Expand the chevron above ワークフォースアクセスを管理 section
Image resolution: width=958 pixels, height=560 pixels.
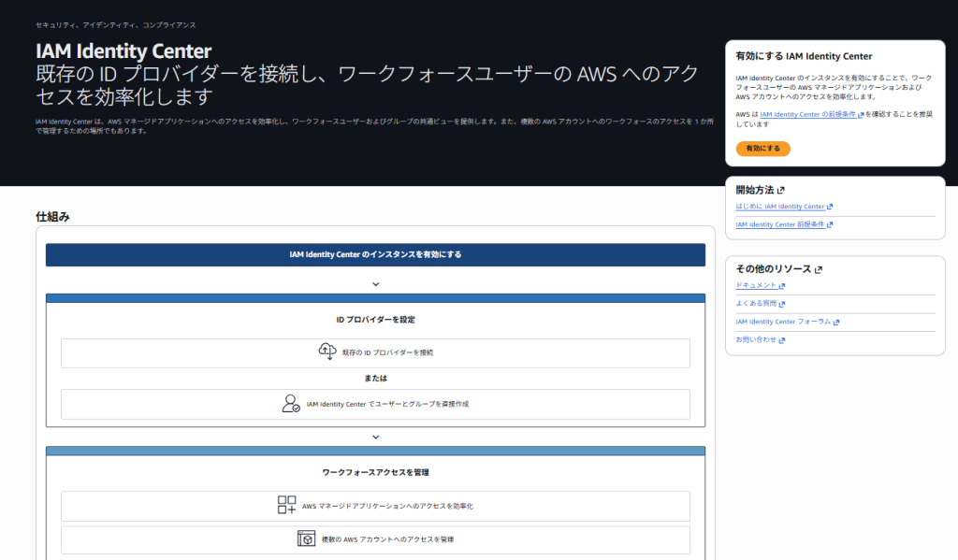[375, 437]
